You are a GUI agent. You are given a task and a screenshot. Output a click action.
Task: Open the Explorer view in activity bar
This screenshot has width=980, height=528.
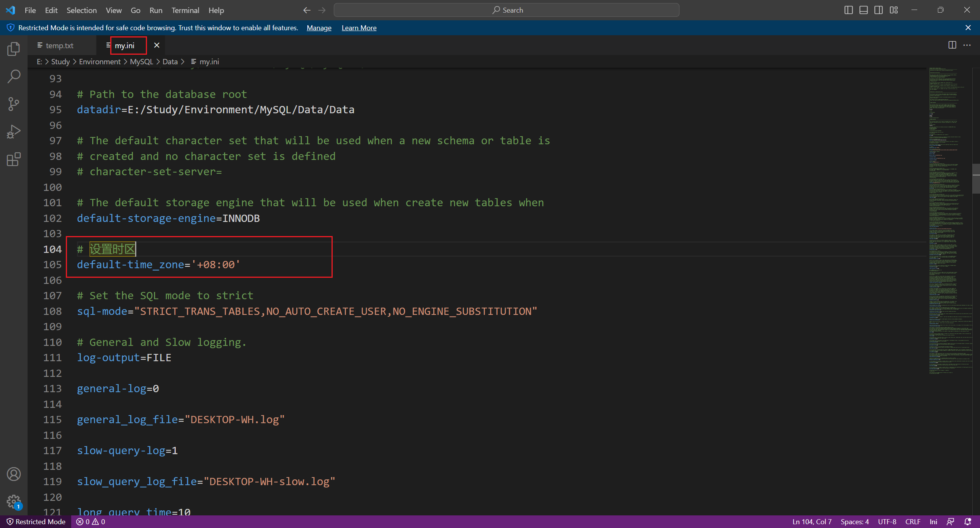pos(14,49)
